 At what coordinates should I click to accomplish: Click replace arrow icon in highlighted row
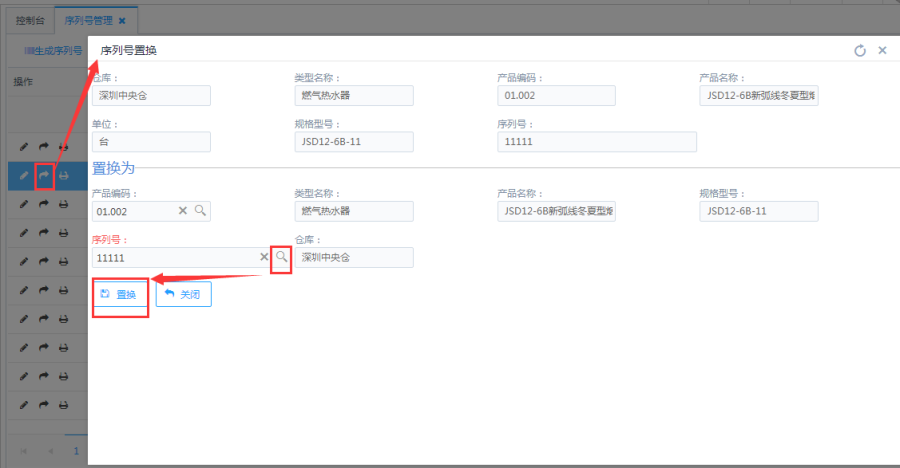(44, 176)
